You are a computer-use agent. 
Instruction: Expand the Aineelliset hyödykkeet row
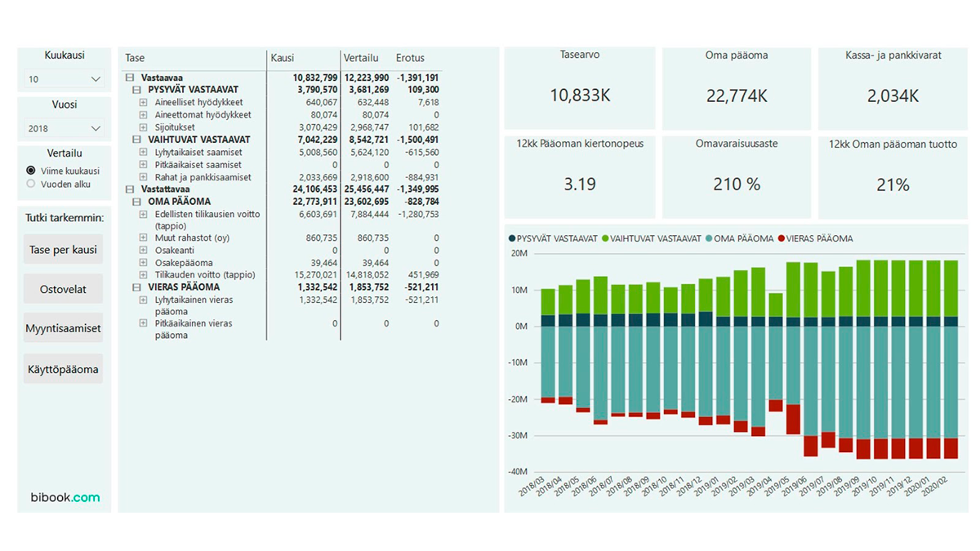143,103
